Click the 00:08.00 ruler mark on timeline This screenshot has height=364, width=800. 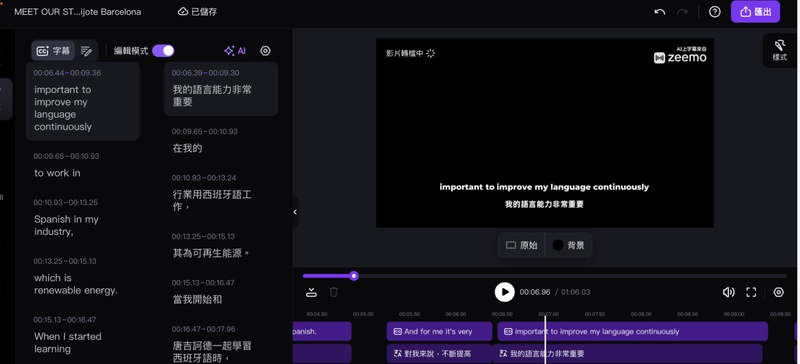tap(641, 314)
